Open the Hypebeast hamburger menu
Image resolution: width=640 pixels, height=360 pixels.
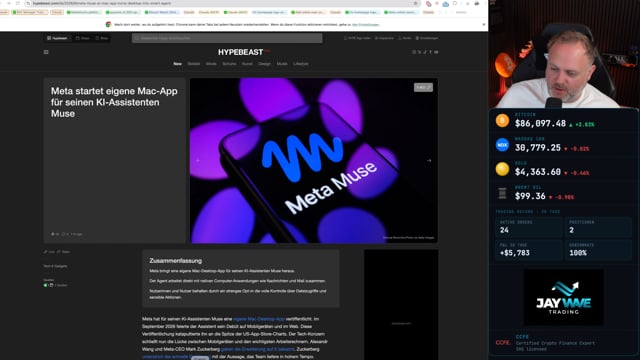[46, 52]
